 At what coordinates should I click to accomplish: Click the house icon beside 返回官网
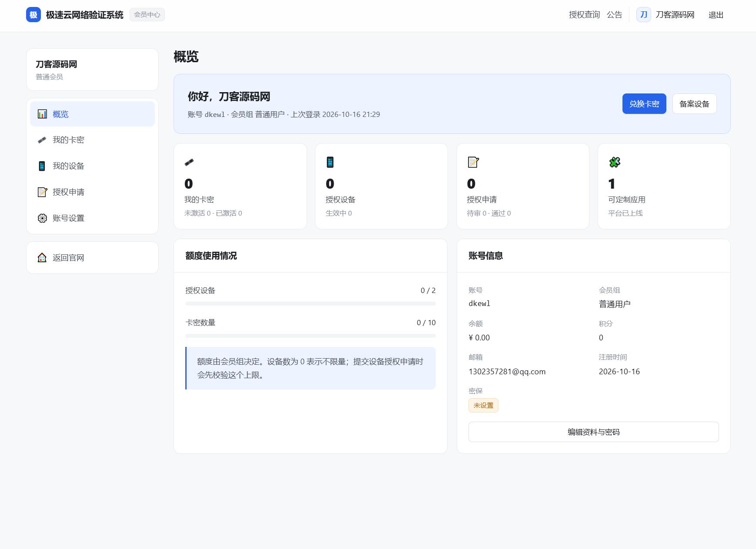pos(42,258)
